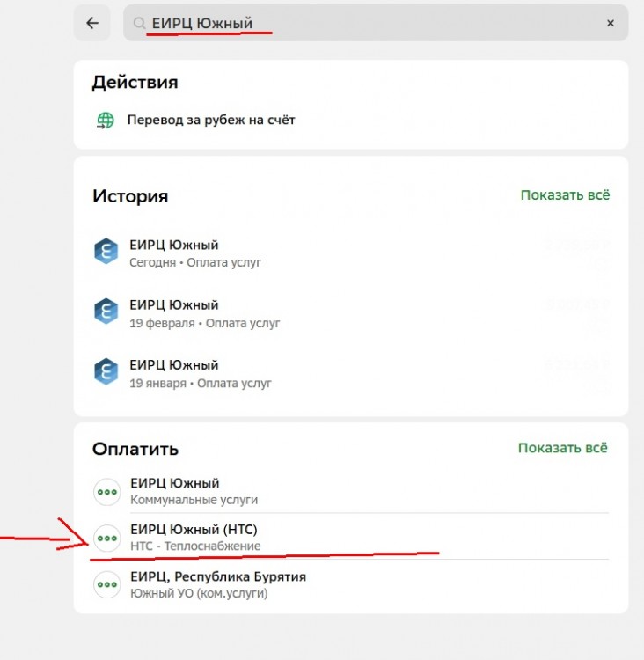Click the three-dots icon for ЕИРЦ Южный (НТС)
This screenshot has width=644, height=660.
[x=107, y=538]
